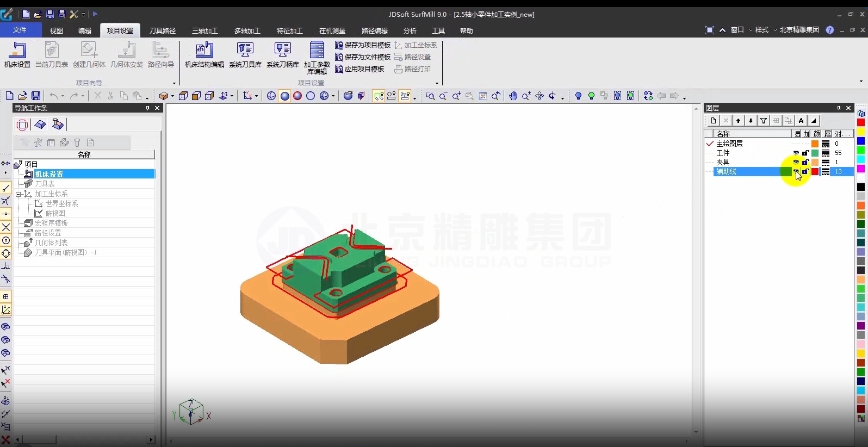Click the zoom window magnifier icon

pos(431,96)
